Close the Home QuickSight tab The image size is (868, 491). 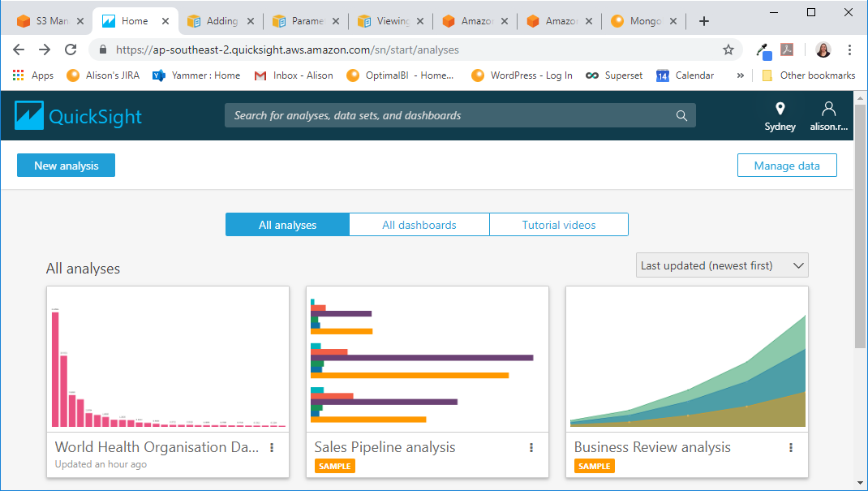165,21
